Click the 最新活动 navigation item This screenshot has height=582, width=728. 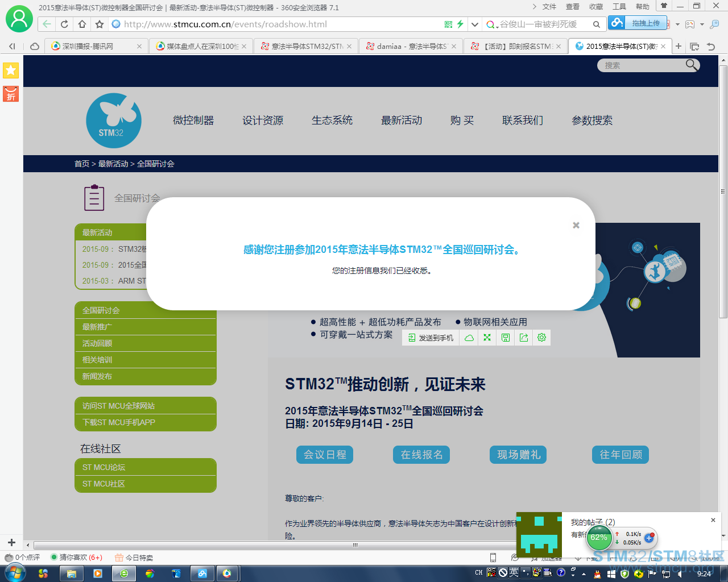pyautogui.click(x=402, y=120)
